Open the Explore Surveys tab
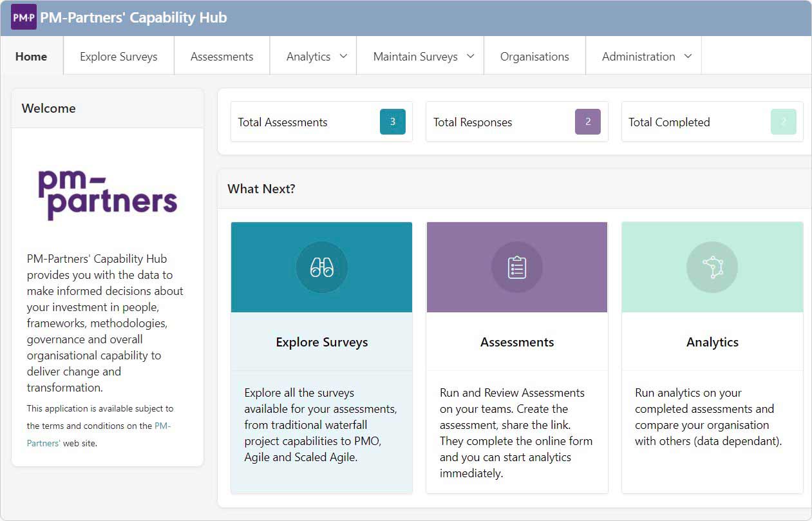 coord(118,56)
